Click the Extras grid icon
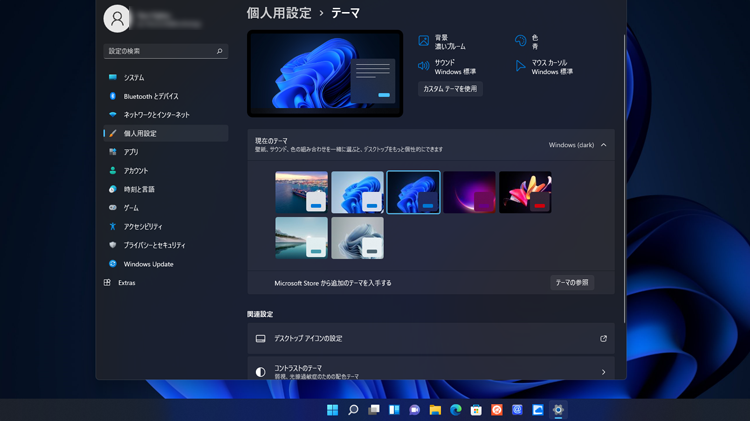 click(x=107, y=283)
